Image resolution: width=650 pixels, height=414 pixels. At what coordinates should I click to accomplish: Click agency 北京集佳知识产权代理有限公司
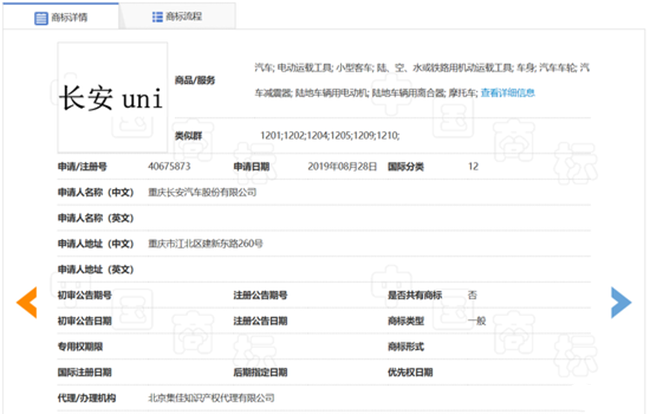click(x=211, y=398)
